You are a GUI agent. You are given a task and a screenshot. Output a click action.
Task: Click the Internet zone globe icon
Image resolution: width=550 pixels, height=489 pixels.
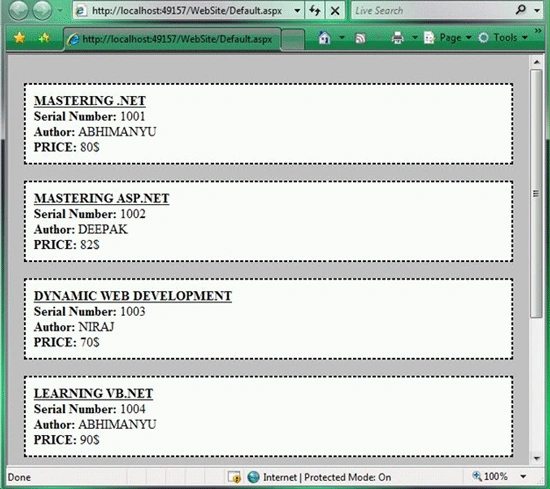[x=253, y=477]
